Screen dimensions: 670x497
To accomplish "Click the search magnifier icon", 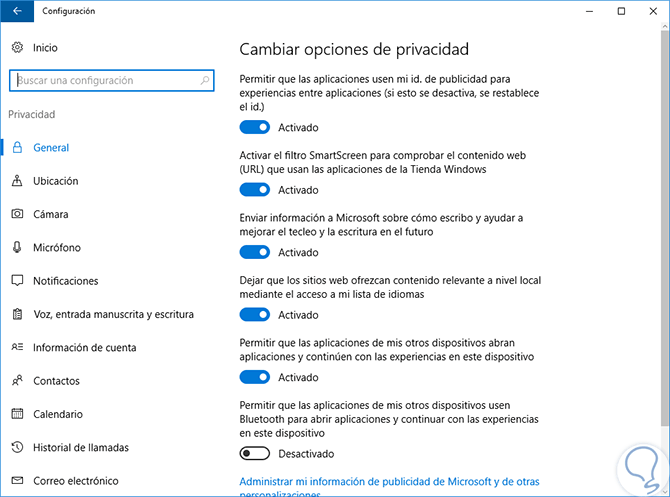I will pos(205,80).
